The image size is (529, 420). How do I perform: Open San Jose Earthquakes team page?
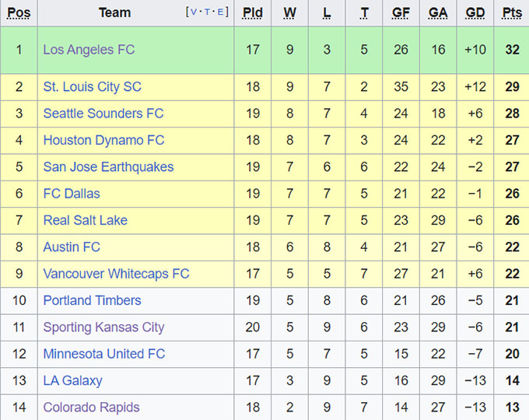(x=108, y=167)
